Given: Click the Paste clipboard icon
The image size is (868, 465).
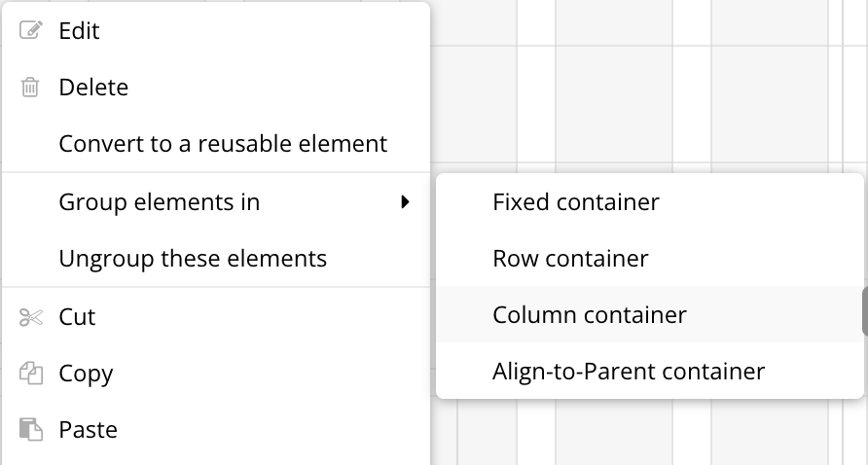Looking at the screenshot, I should point(30,430).
